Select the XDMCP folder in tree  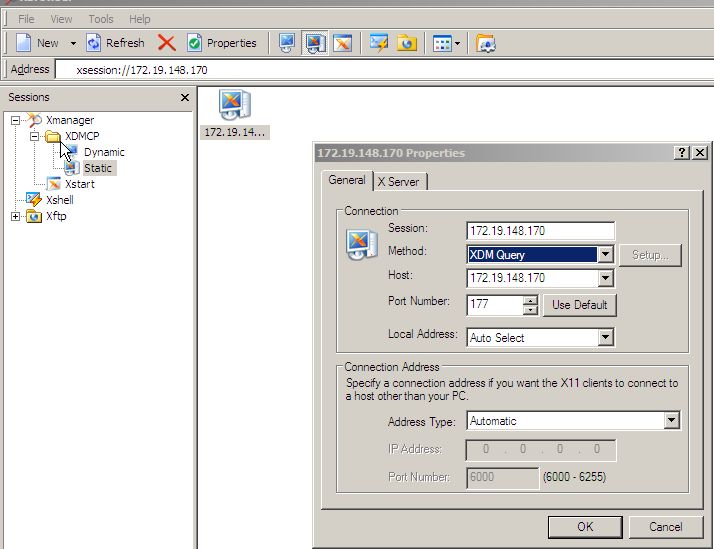[82, 136]
